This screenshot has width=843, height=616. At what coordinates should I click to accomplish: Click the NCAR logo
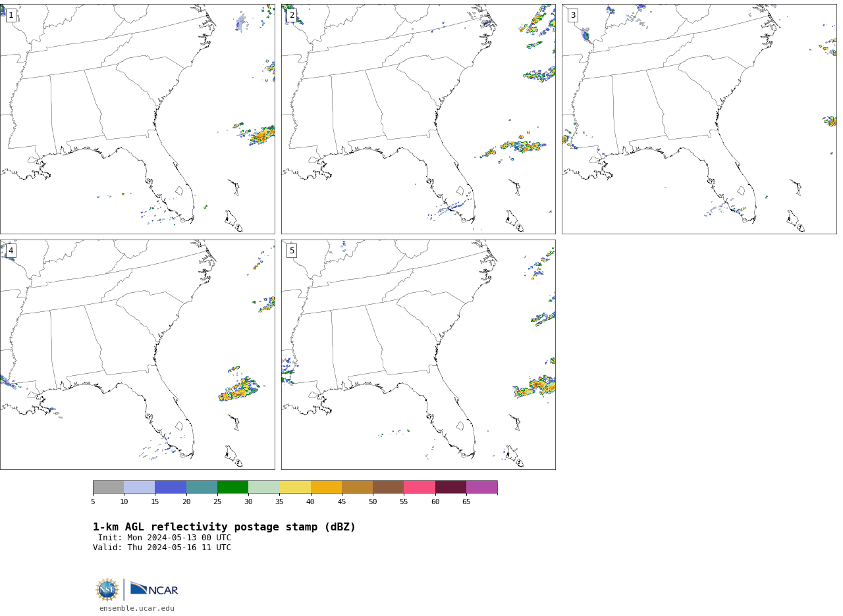pyautogui.click(x=154, y=589)
